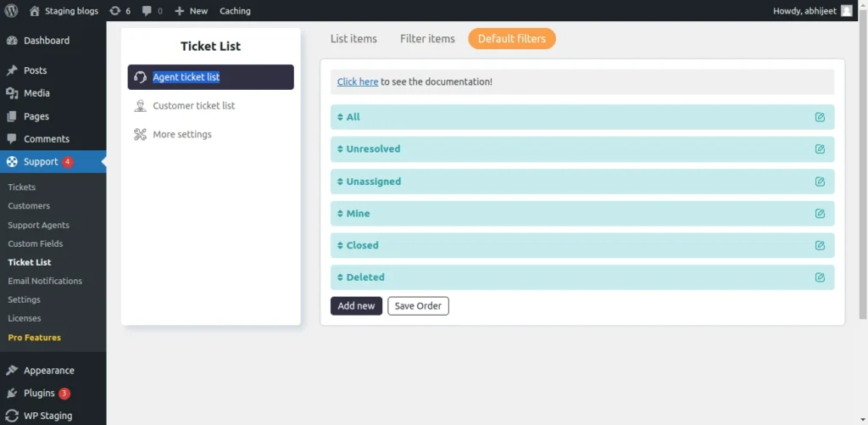The width and height of the screenshot is (868, 425).
Task: Click the Appearance brush icon
Action: point(12,370)
